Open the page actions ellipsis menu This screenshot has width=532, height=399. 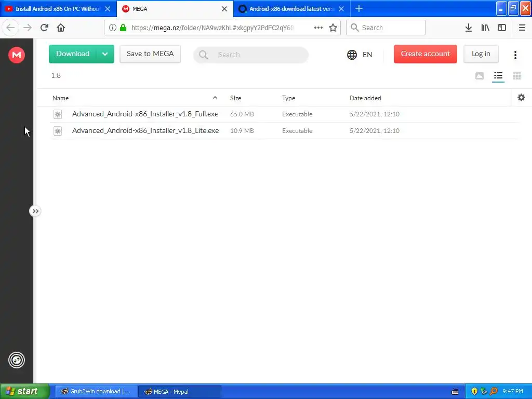click(318, 28)
